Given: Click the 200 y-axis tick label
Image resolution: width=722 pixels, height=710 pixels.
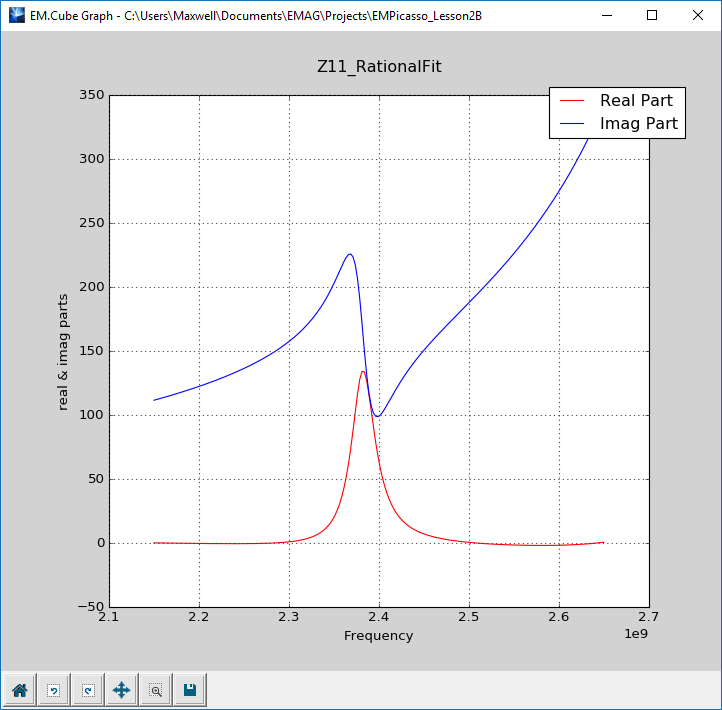Looking at the screenshot, I should point(92,287).
